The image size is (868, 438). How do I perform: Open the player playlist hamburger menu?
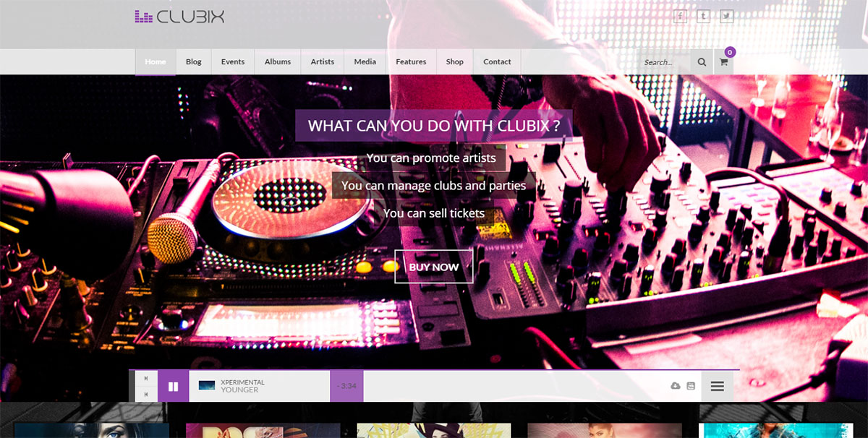(x=718, y=387)
